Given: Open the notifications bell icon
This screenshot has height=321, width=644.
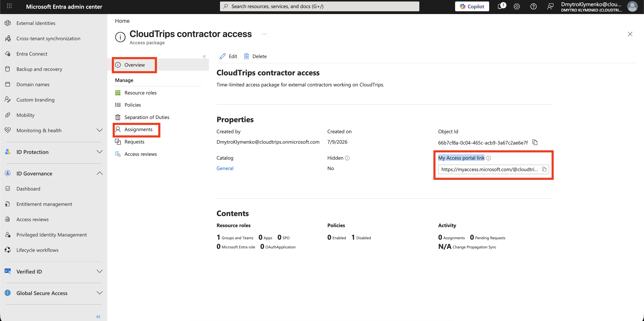Looking at the screenshot, I should [x=500, y=7].
